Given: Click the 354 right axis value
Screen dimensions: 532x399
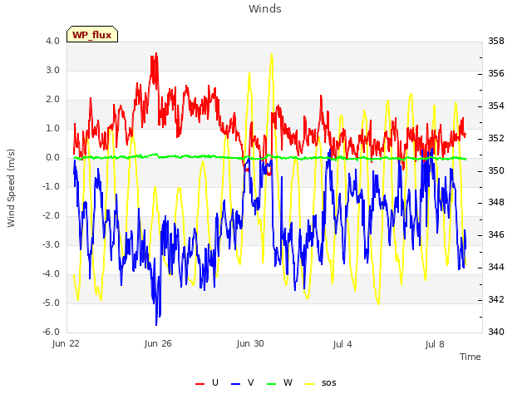Looking at the screenshot, I should (x=496, y=106).
